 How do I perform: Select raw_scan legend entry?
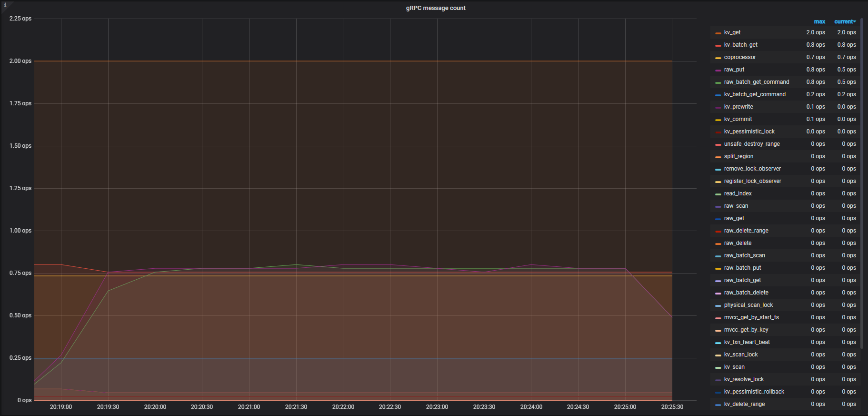click(x=736, y=206)
